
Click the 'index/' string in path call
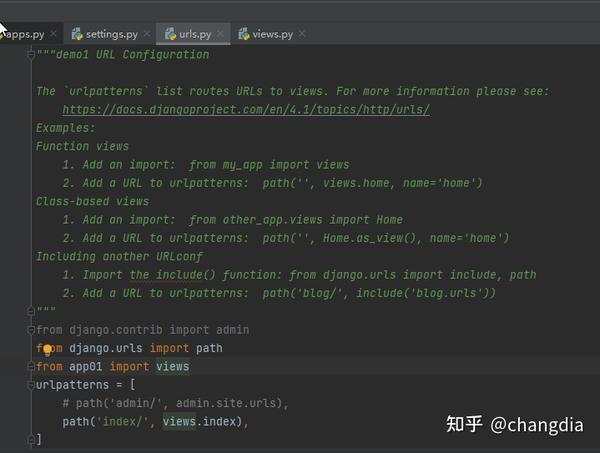coord(122,422)
